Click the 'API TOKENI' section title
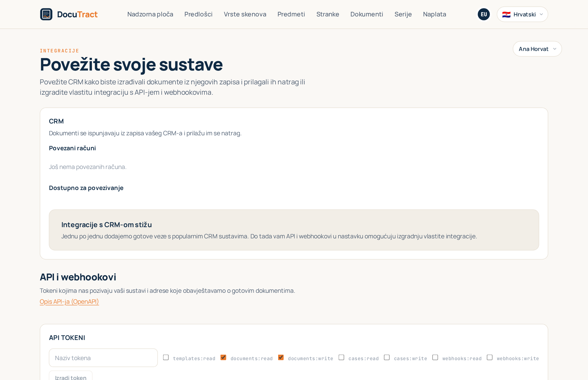The height and width of the screenshot is (380, 588). tap(67, 338)
